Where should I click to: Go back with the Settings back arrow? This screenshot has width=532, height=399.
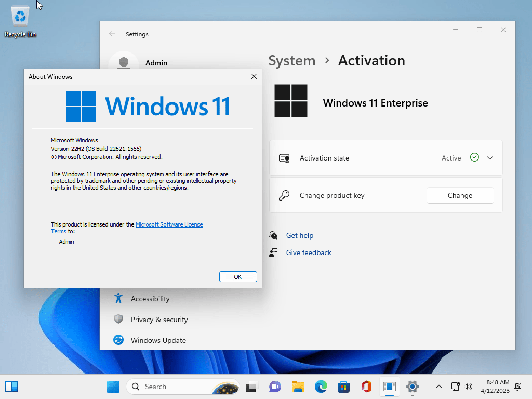pos(112,34)
